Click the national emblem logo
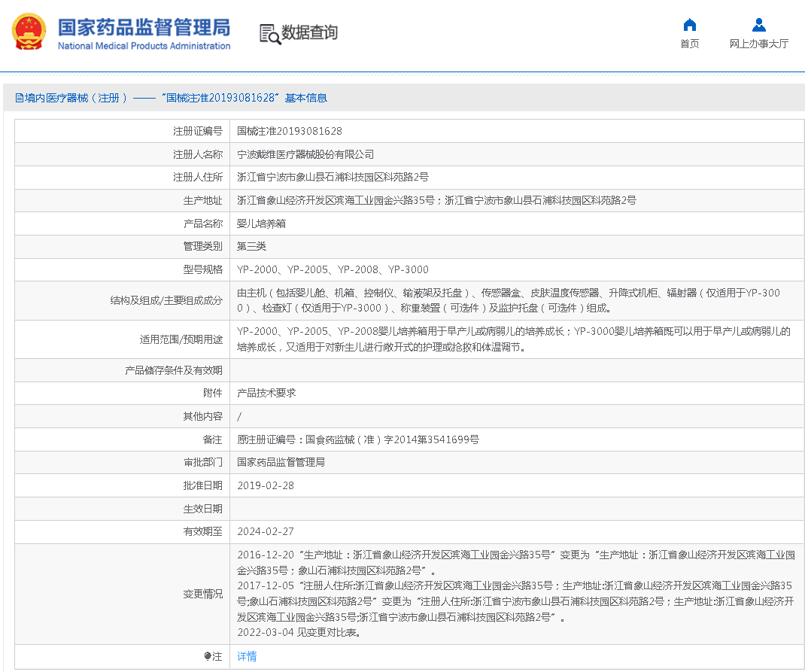 (29, 32)
